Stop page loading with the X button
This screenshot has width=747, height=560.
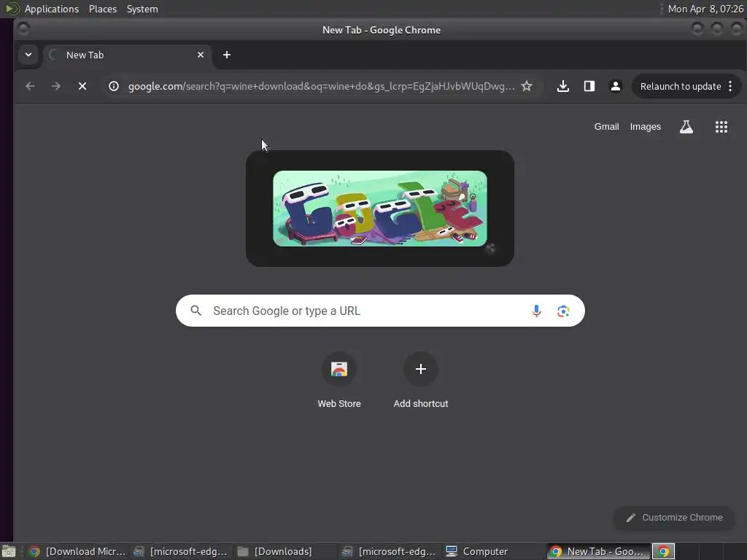click(x=82, y=86)
